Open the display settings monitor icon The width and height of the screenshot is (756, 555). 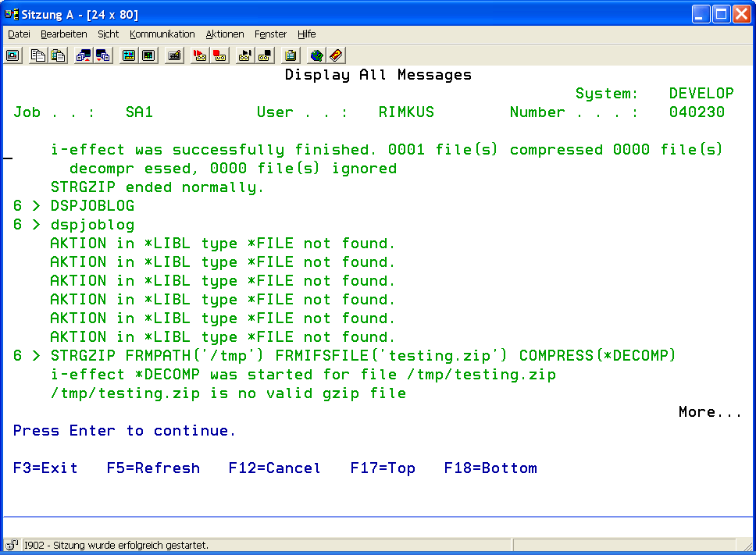tap(129, 55)
